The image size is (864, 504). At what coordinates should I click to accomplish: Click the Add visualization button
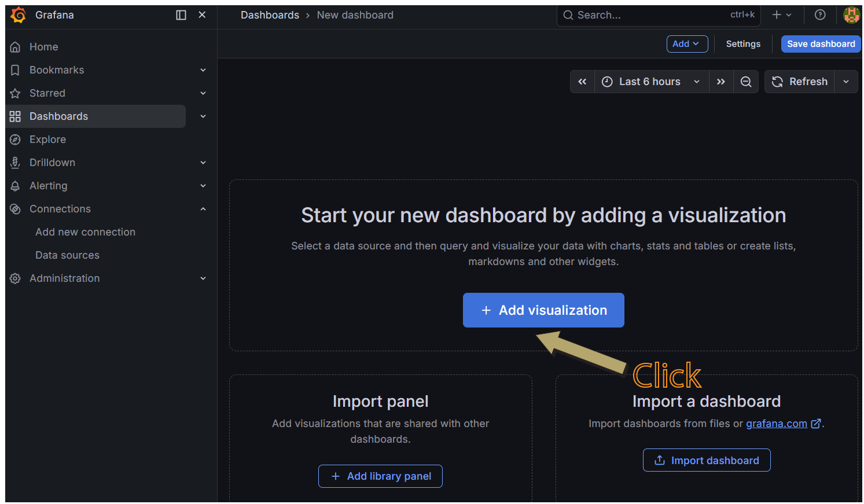pyautogui.click(x=543, y=310)
